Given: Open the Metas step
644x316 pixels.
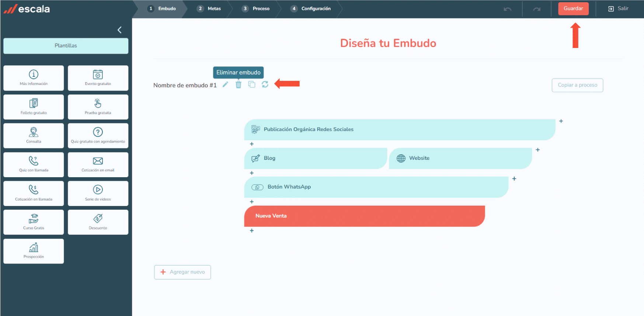Looking at the screenshot, I should pos(209,8).
